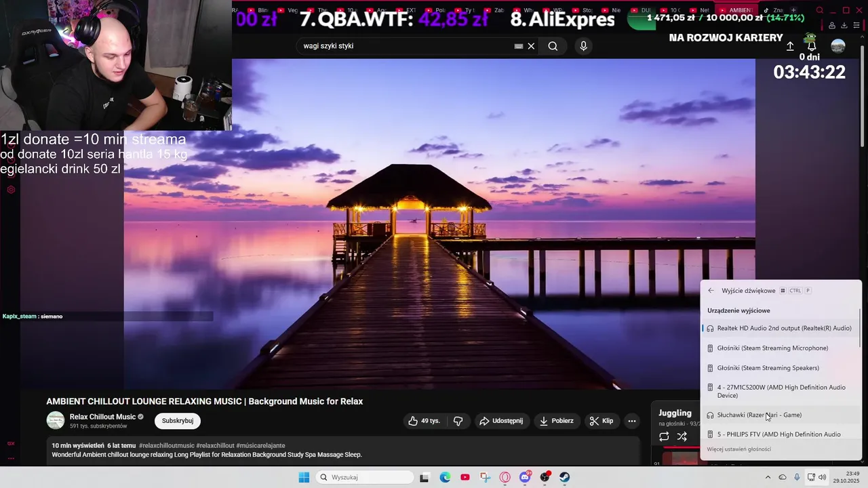Open YouTube app icon on taskbar
868x488 pixels.
465,477
